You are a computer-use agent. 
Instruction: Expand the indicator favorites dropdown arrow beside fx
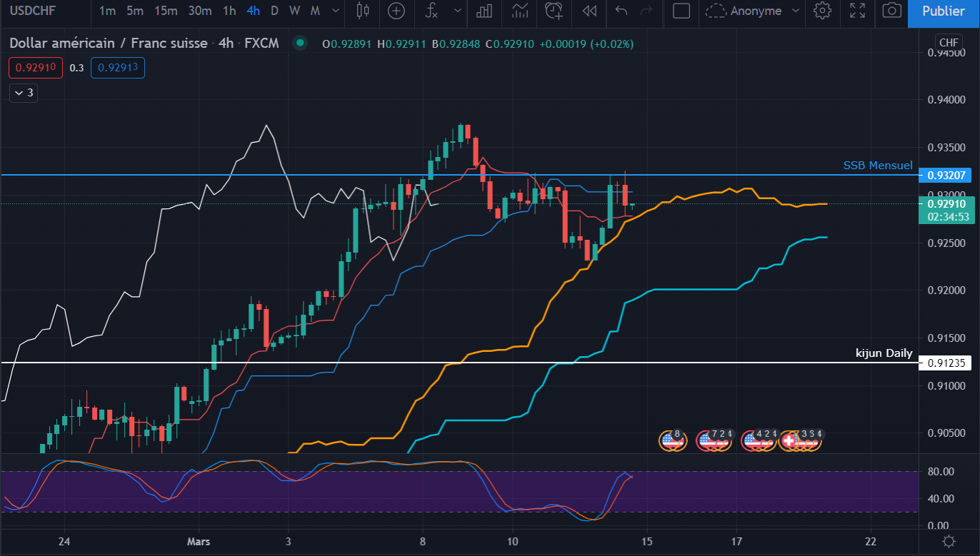pyautogui.click(x=459, y=11)
